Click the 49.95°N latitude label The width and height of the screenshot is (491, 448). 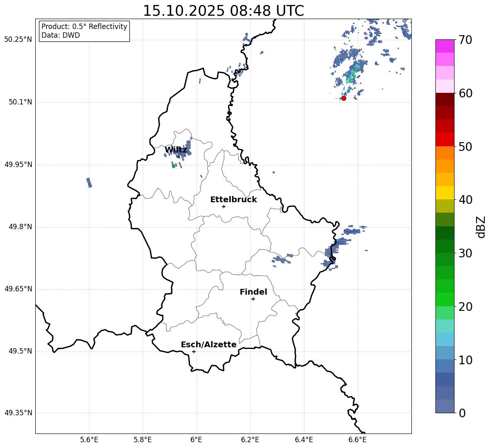18,165
